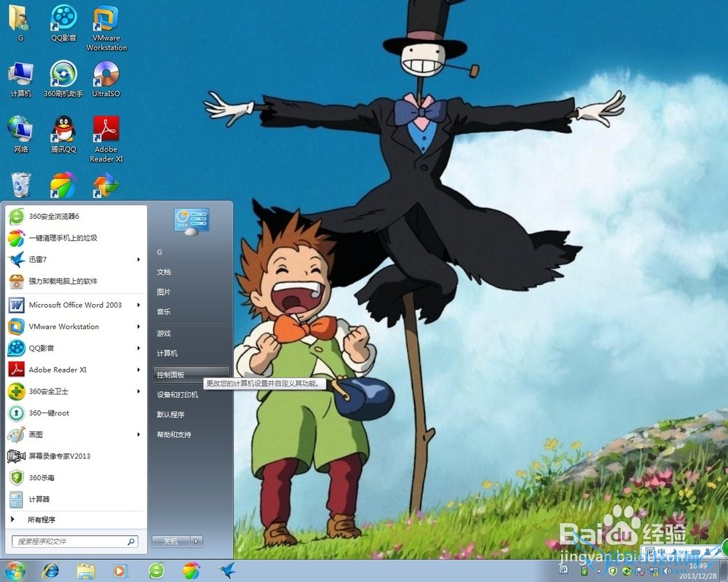The width and height of the screenshot is (728, 582).
Task: Open the QQ影音 desktop icon
Action: click(x=64, y=19)
